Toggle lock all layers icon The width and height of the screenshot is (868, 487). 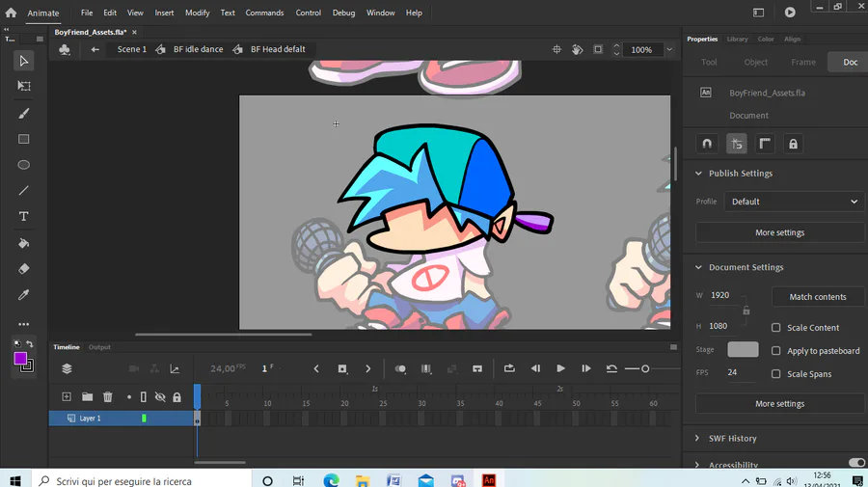coord(176,396)
